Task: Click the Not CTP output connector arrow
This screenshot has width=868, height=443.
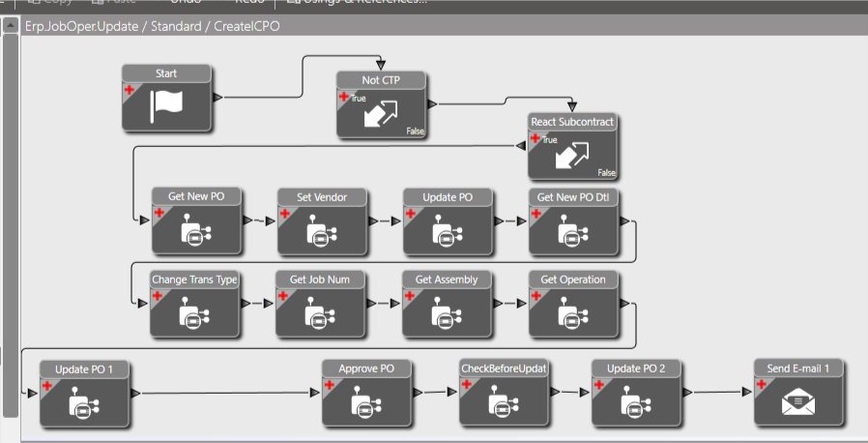Action: click(x=432, y=104)
